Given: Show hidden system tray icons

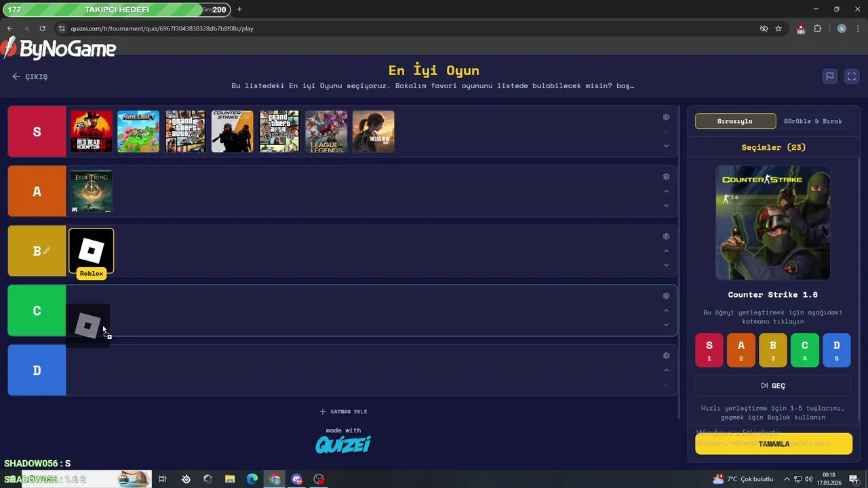Looking at the screenshot, I should (x=788, y=479).
